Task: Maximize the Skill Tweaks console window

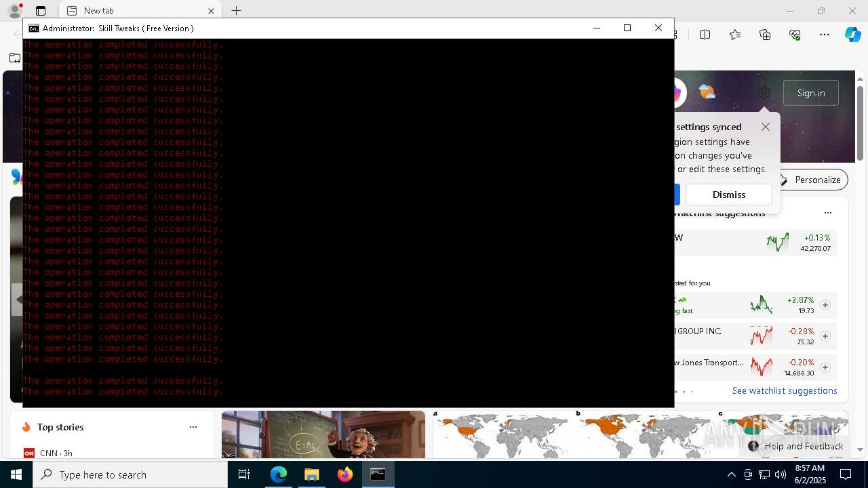Action: pyautogui.click(x=627, y=28)
